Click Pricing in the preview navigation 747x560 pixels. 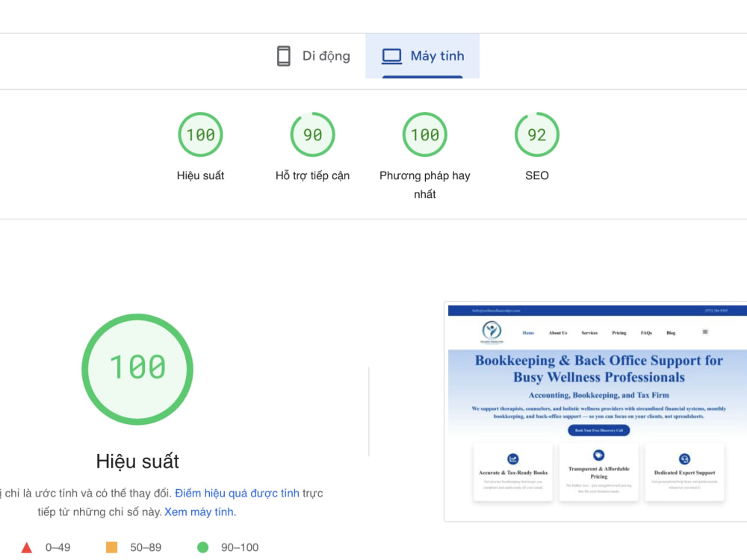point(619,333)
